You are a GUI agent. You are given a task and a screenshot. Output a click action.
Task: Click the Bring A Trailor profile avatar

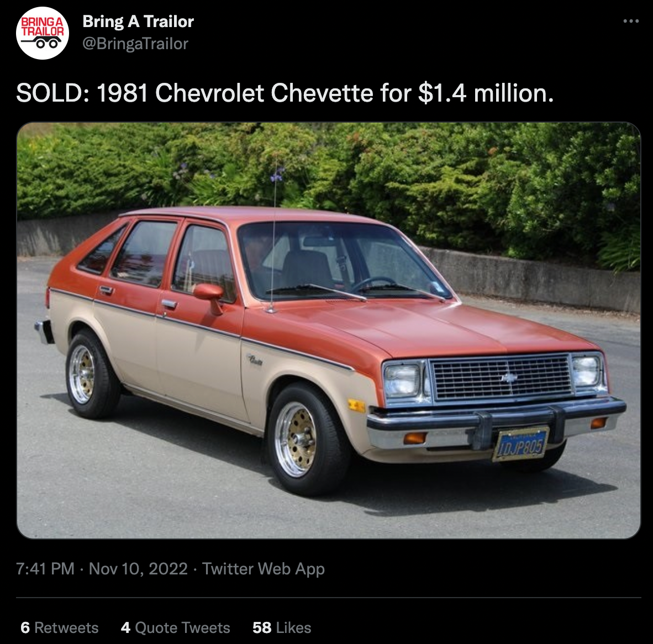coord(43,33)
